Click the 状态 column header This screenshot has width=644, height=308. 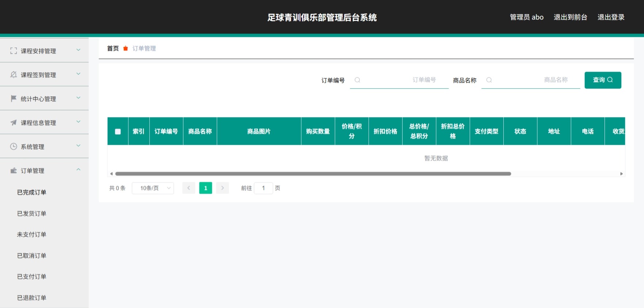click(x=520, y=131)
